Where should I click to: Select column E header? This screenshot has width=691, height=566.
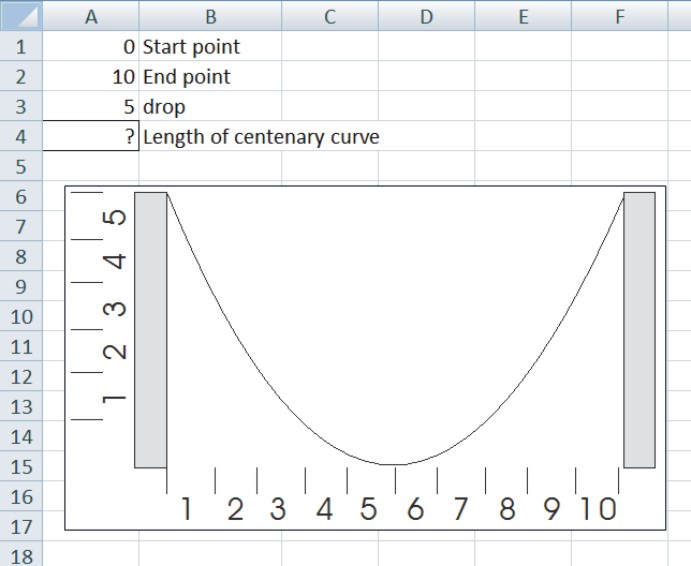[523, 16]
